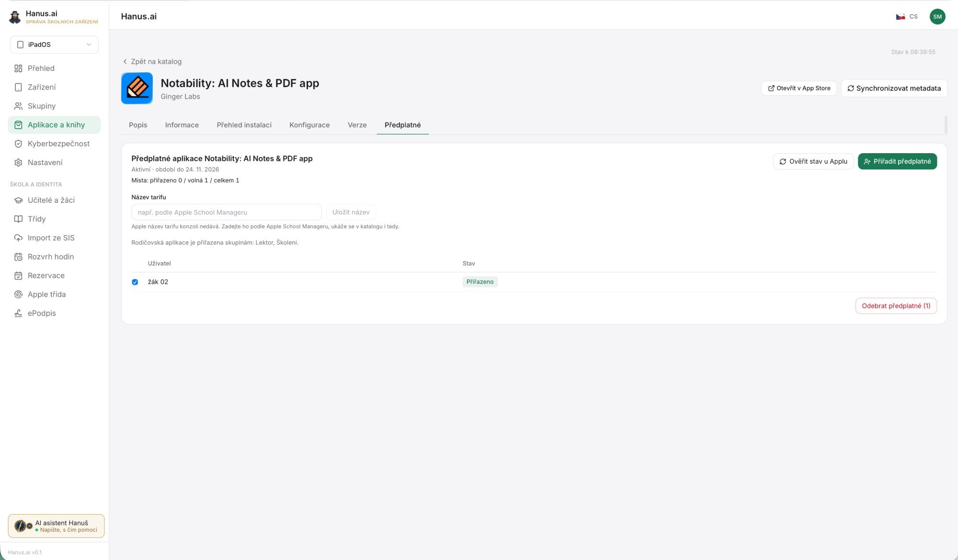Image resolution: width=958 pixels, height=560 pixels.
Task: Click Ověřit stav u Applu button
Action: tap(813, 161)
